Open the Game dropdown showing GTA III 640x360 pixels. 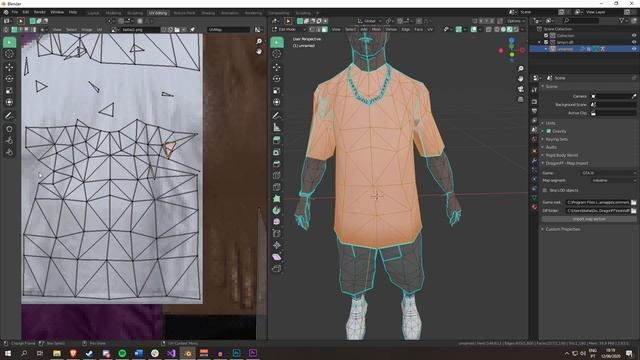click(x=609, y=173)
